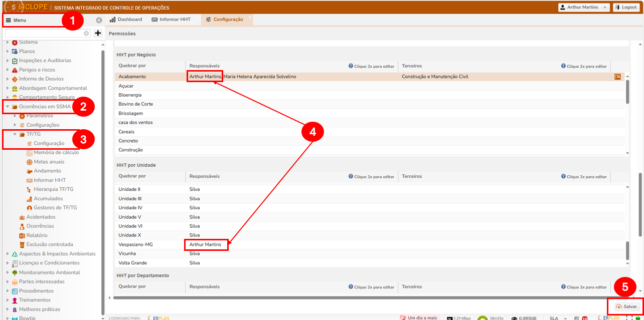
Task: Expand the Perigos e riscos tree node
Action: [8, 70]
